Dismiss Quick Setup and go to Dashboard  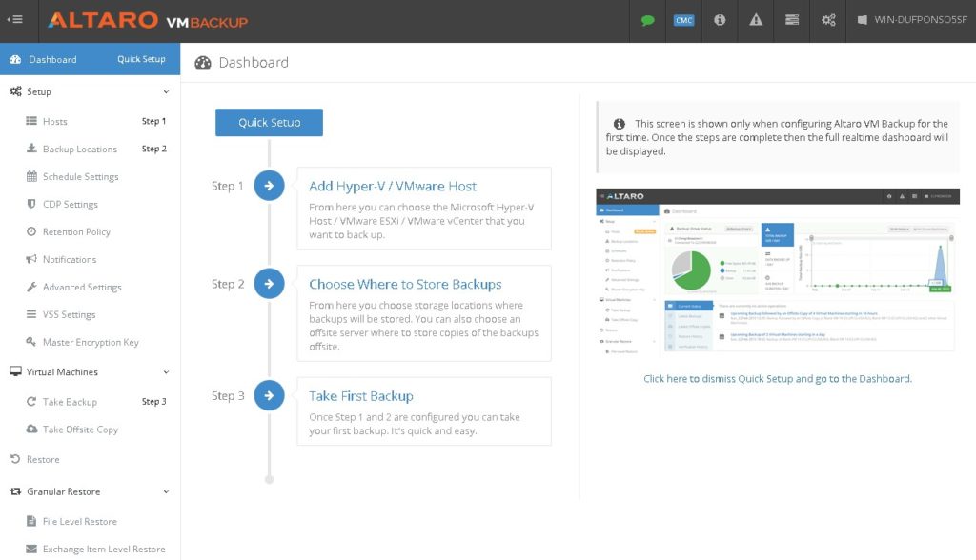coord(778,378)
